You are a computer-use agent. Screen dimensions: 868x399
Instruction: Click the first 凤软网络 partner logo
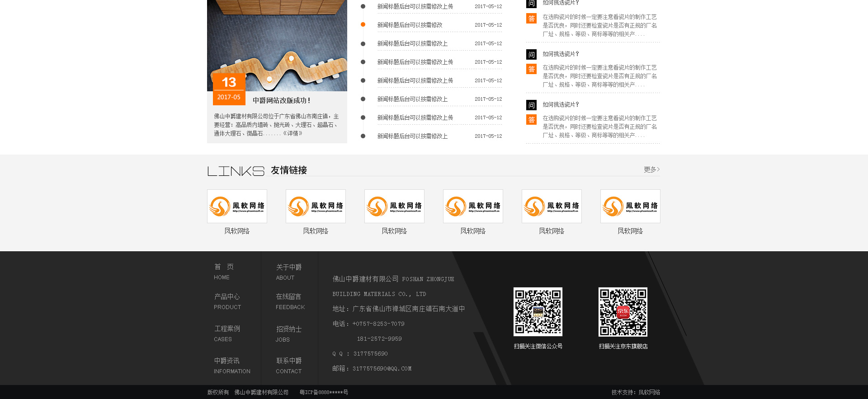[x=237, y=206]
